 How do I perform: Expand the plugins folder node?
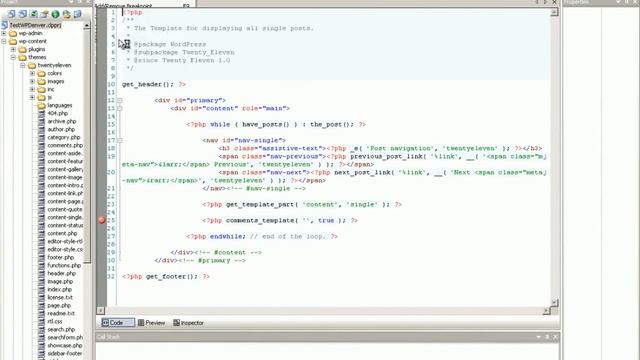coord(13,49)
